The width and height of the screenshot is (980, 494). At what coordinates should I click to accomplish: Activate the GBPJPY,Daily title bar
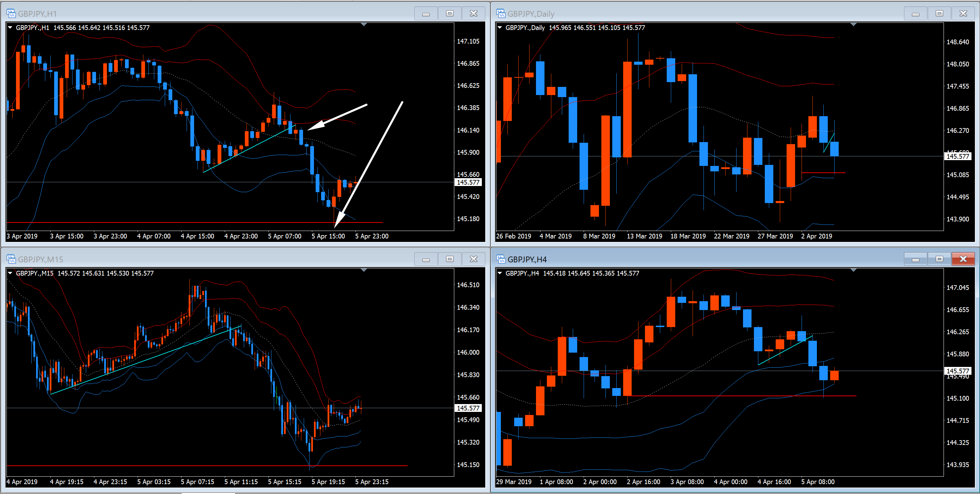[x=685, y=14]
